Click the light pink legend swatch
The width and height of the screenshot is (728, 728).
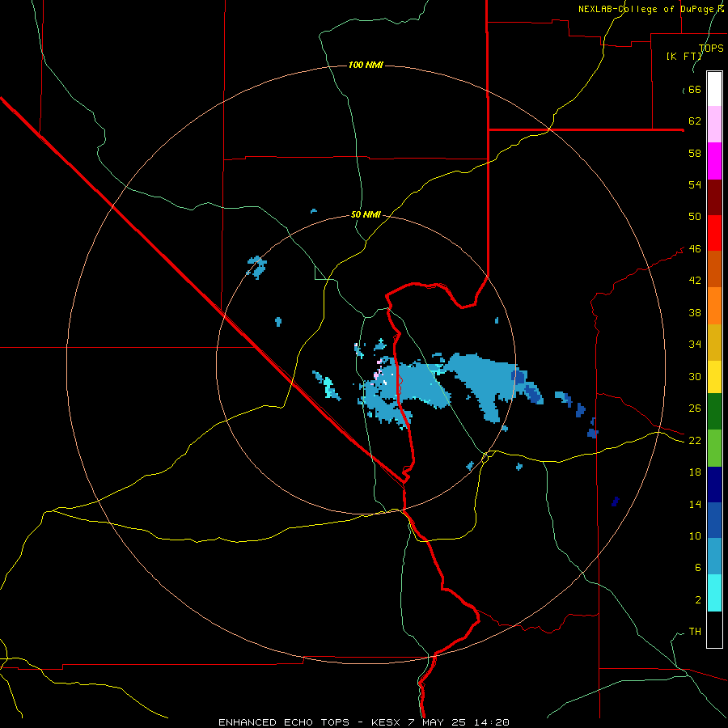click(714, 125)
